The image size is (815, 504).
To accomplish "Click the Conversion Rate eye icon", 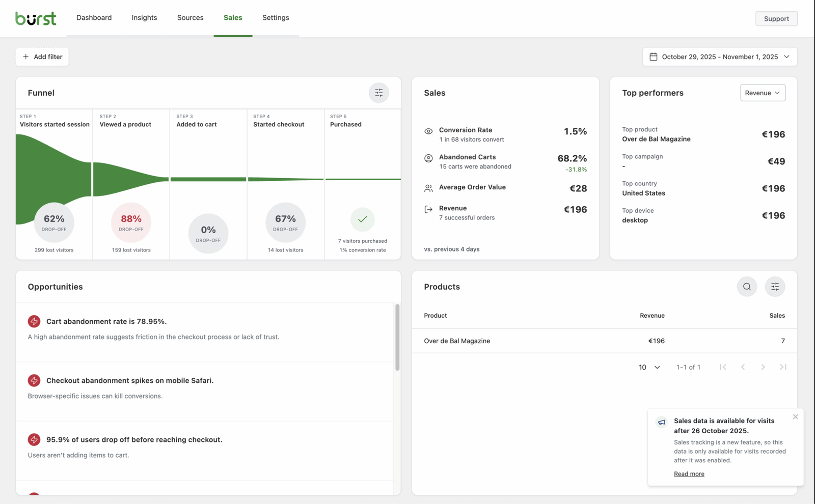I will coord(428,131).
